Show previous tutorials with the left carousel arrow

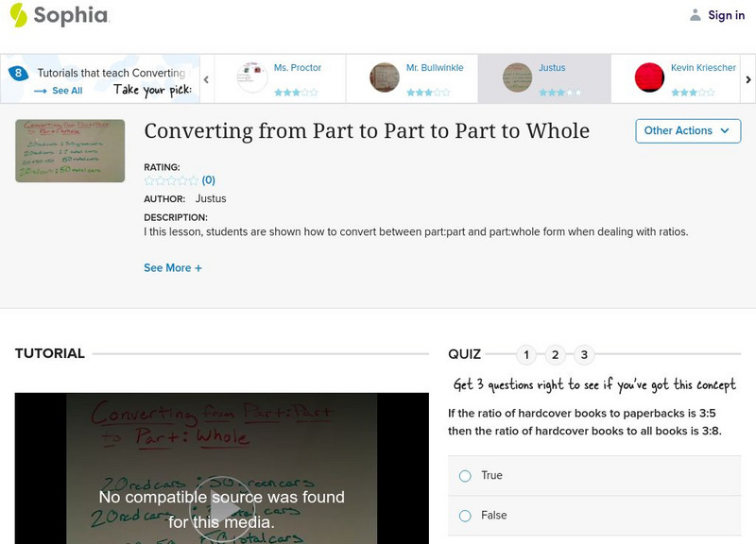click(x=206, y=79)
